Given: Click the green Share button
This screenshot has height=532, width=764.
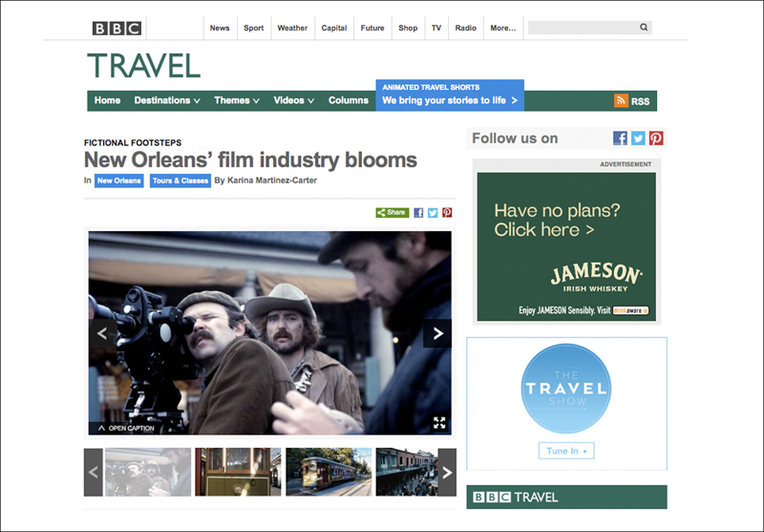Looking at the screenshot, I should (392, 213).
